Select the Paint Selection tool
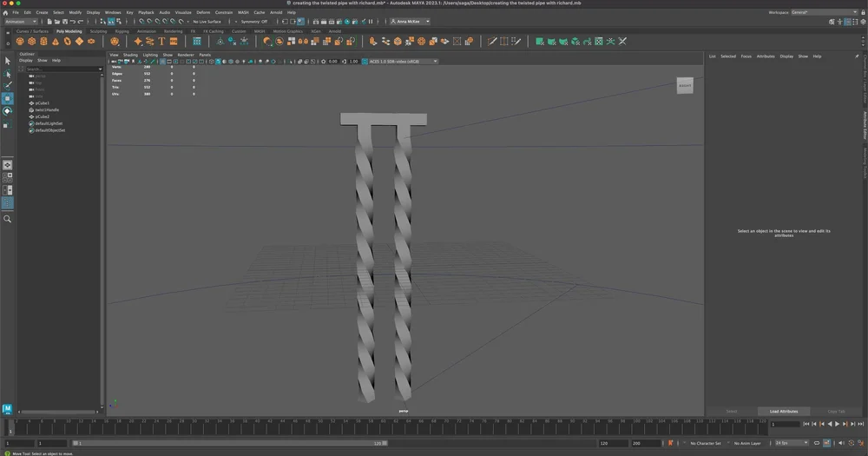Image resolution: width=868 pixels, height=456 pixels. (7, 86)
